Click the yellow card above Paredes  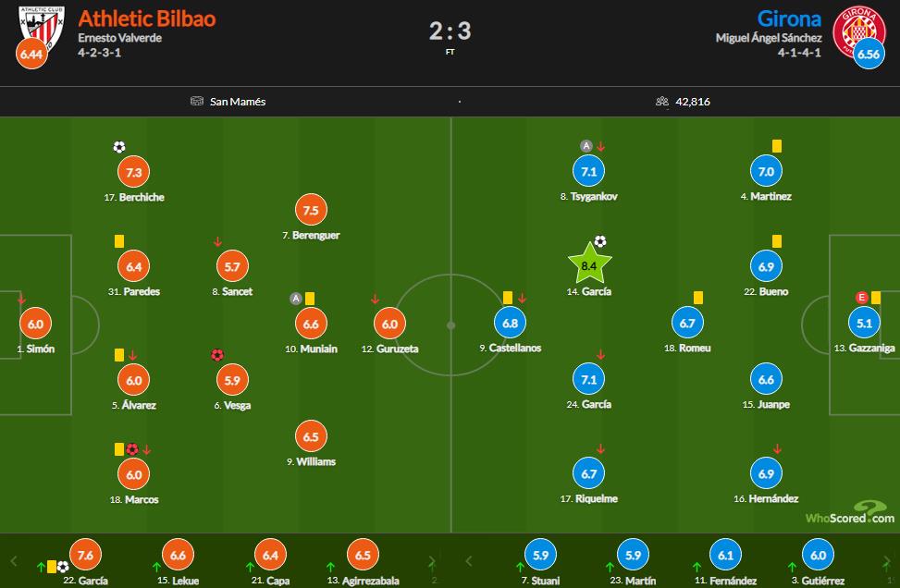coord(119,240)
